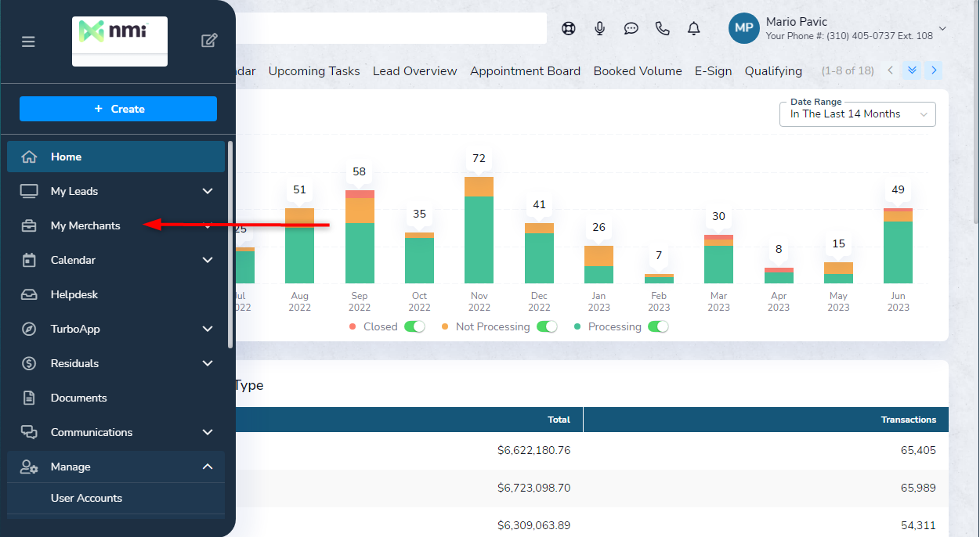Screen dimensions: 980x537
Task: Disable the Processing series switch
Action: click(x=658, y=326)
